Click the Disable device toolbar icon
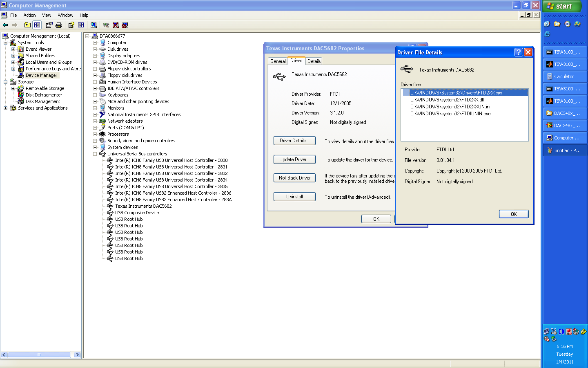This screenshot has width=588, height=368. (x=125, y=25)
